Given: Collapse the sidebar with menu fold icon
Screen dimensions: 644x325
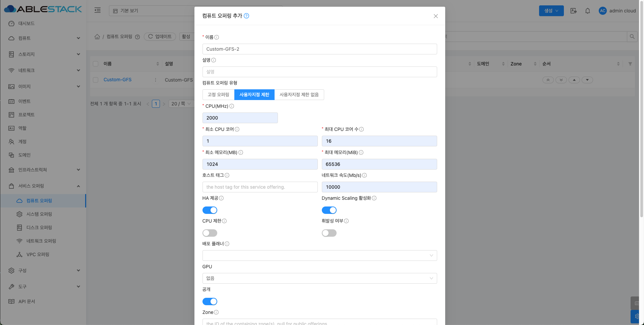Looking at the screenshot, I should coord(98,10).
